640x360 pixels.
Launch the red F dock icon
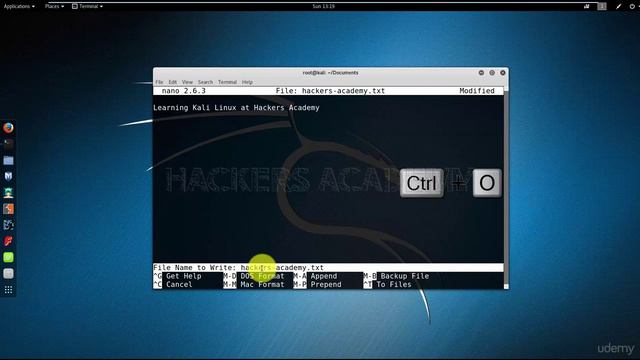tap(8, 241)
